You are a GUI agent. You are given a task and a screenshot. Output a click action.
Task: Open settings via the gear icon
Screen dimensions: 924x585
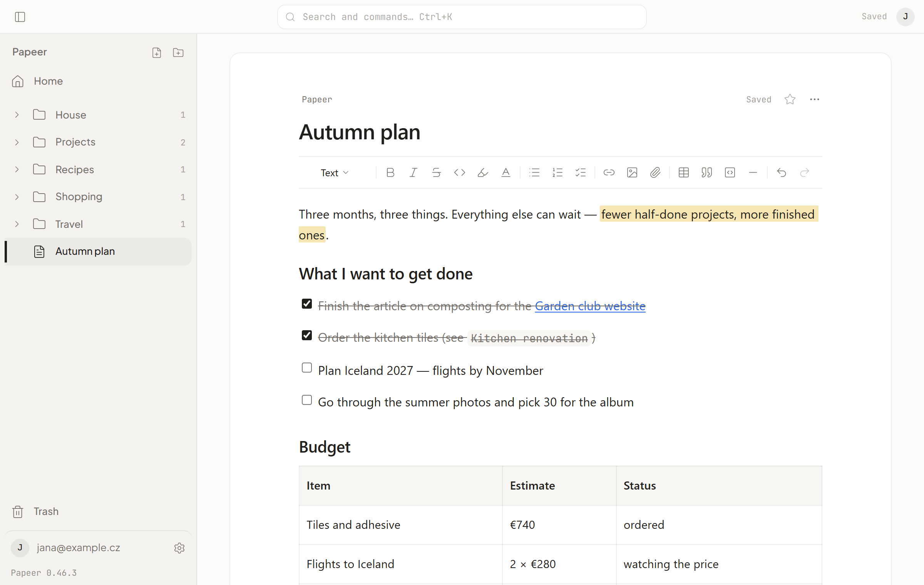pos(179,548)
